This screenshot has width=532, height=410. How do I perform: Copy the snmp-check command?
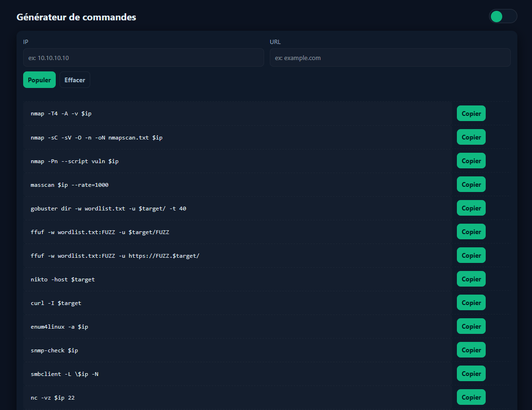tap(471, 350)
